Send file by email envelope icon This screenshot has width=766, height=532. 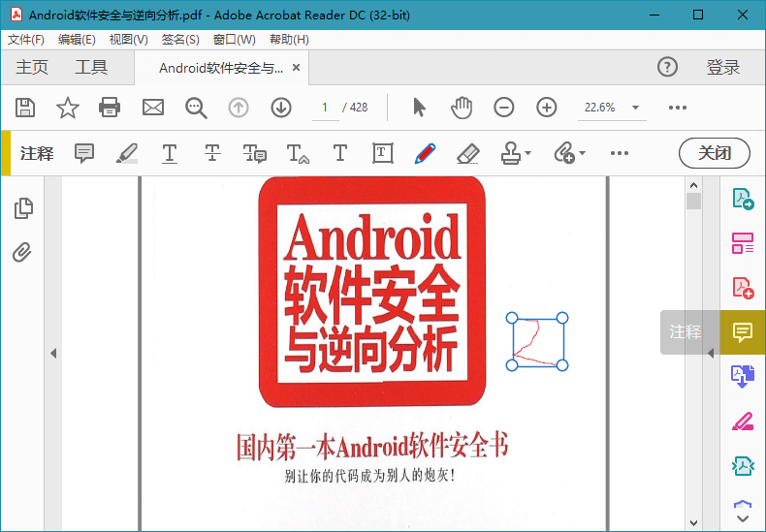[x=153, y=108]
